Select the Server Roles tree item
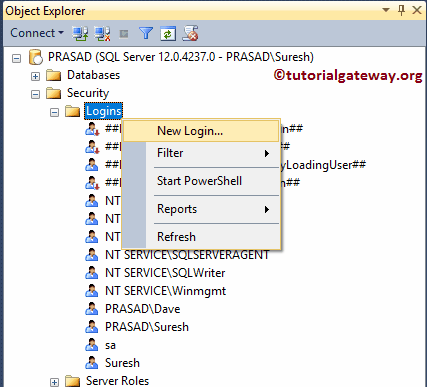This screenshot has height=387, width=427. tap(117, 381)
